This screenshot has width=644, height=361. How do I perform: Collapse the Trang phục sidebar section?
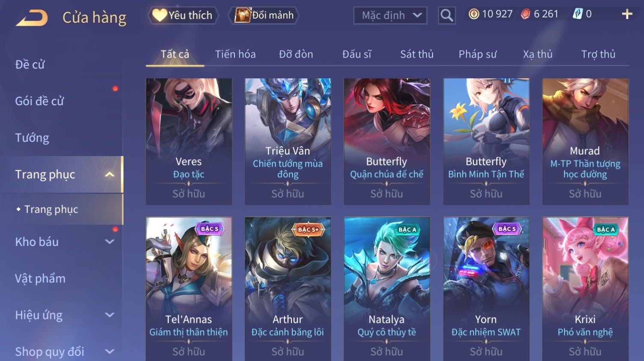[110, 175]
